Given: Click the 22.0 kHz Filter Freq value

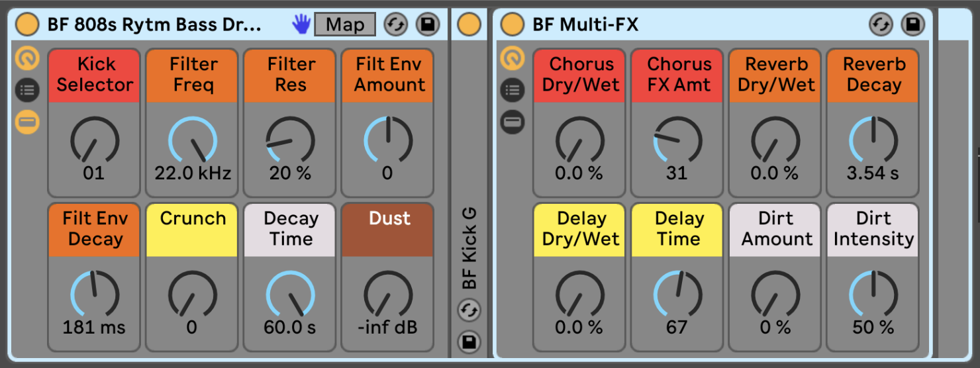Looking at the screenshot, I should [x=193, y=173].
